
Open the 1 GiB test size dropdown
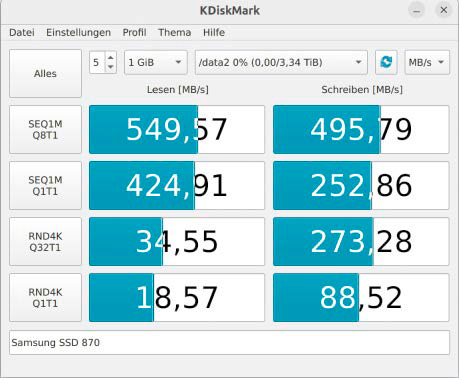pyautogui.click(x=156, y=62)
